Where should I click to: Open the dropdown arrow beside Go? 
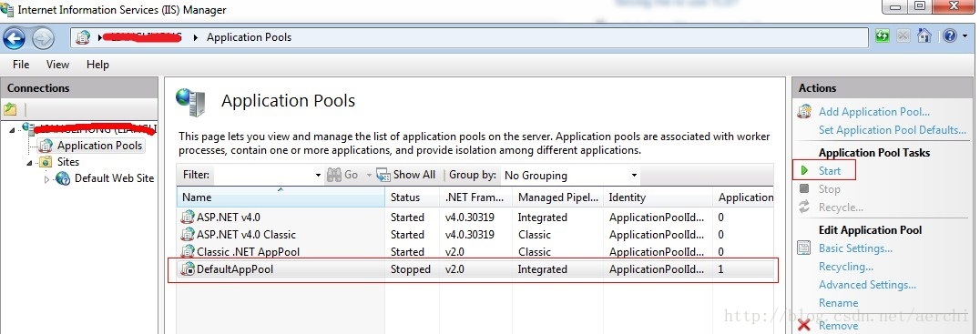click(x=370, y=176)
